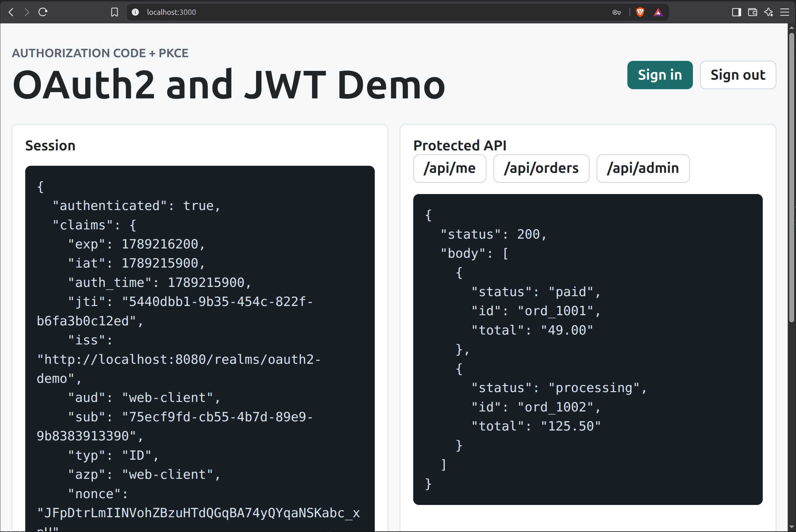Click the "auth_time": 1789215900 line
The width and height of the screenshot is (796, 532).
point(160,283)
